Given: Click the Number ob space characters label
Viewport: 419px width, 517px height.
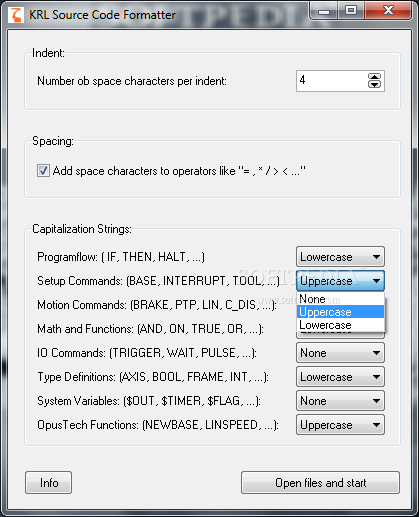Looking at the screenshot, I should (132, 81).
